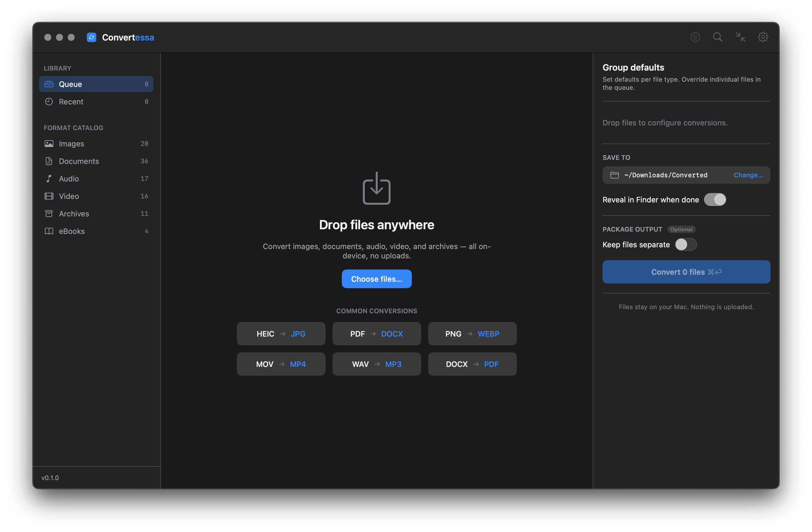The width and height of the screenshot is (812, 532).
Task: Select Queue in the Library list
Action: [96, 84]
